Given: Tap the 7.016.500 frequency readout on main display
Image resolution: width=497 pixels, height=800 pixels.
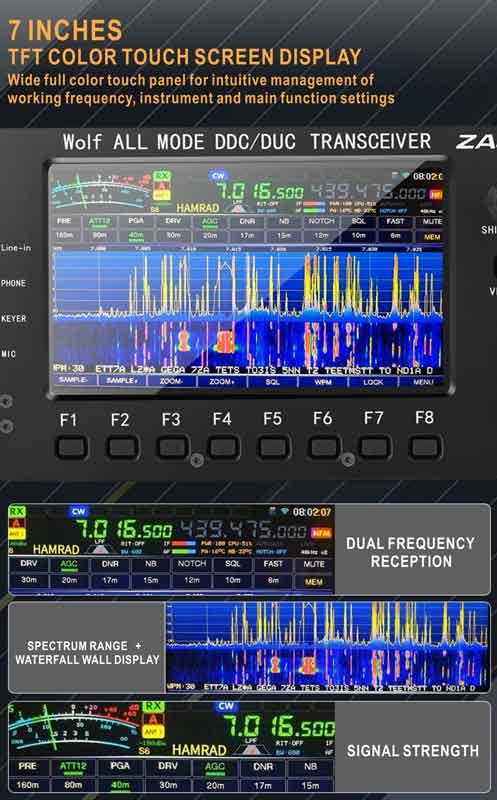Looking at the screenshot, I should click(260, 192).
